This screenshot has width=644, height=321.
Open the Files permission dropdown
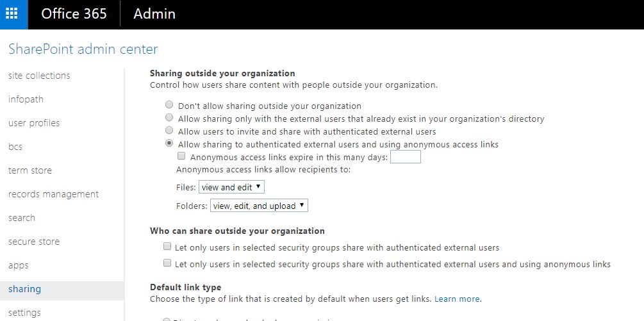231,187
